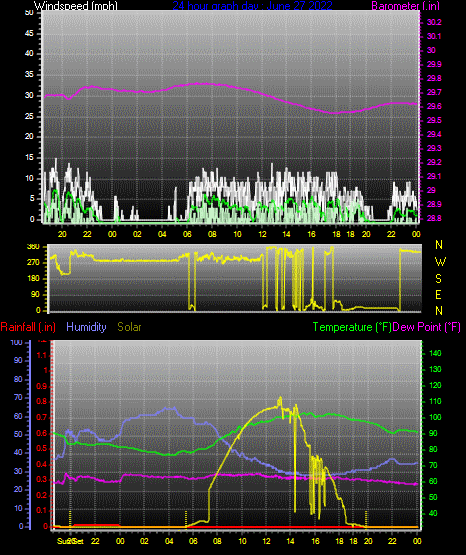The height and width of the screenshot is (555, 466).
Task: Click the 'Barometer (.in)' axis title
Action: point(405,6)
